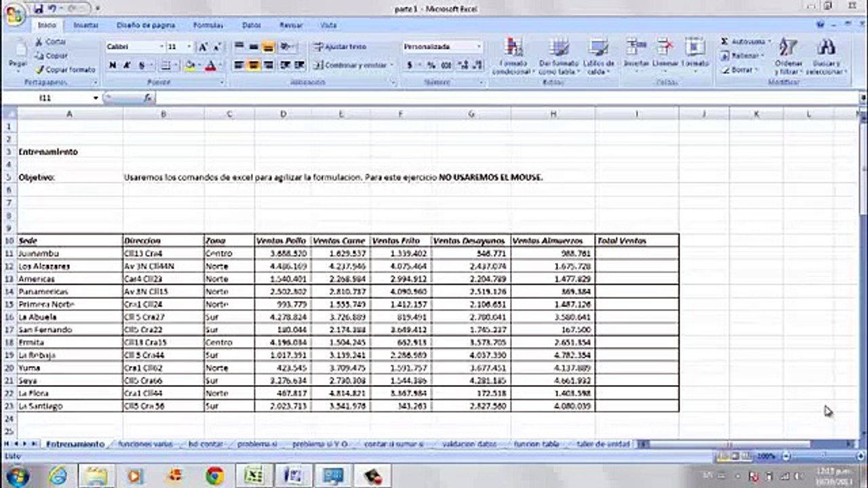The image size is (868, 488).
Task: Toggle underline S formatting
Action: [141, 65]
